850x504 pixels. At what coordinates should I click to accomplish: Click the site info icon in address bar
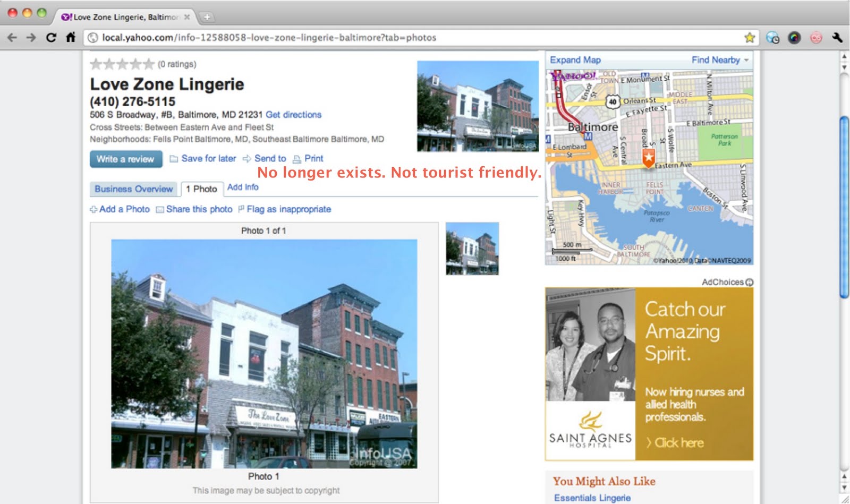pos(93,38)
